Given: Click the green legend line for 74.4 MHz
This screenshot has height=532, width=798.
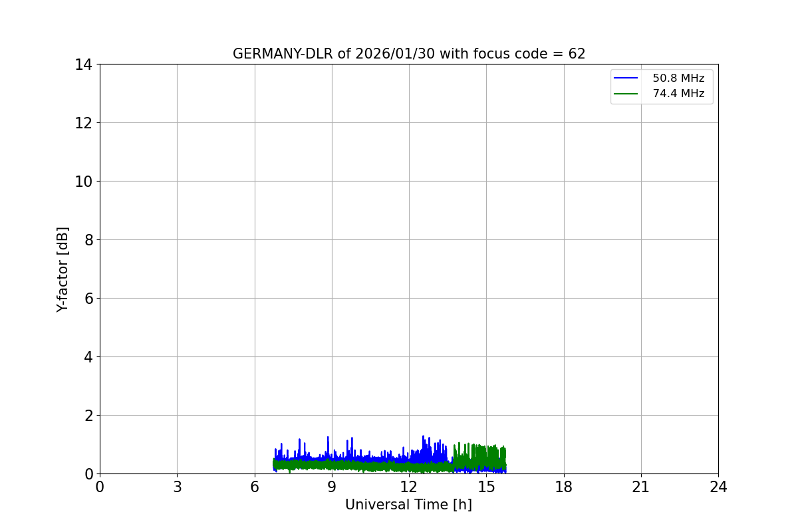Looking at the screenshot, I should [626, 94].
